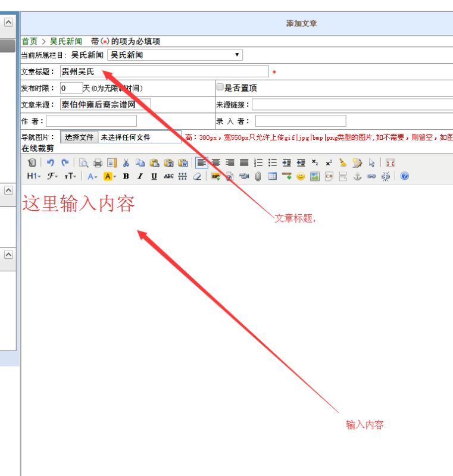Click the cut scissors icon
Image resolution: width=453 pixels, height=476 pixels.
[x=126, y=162]
